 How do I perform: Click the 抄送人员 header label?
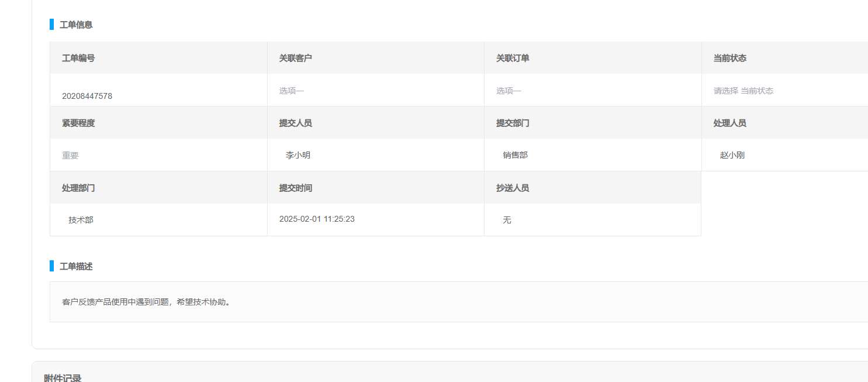[x=513, y=188]
